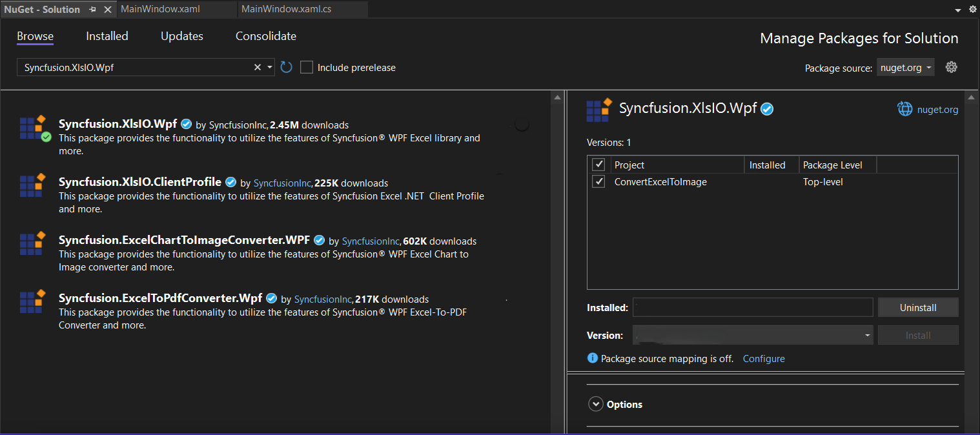
Task: Click the refresh search results icon
Action: click(x=286, y=66)
